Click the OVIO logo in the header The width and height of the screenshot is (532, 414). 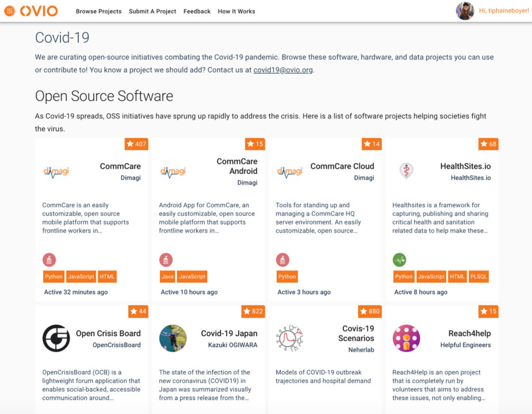click(x=31, y=11)
